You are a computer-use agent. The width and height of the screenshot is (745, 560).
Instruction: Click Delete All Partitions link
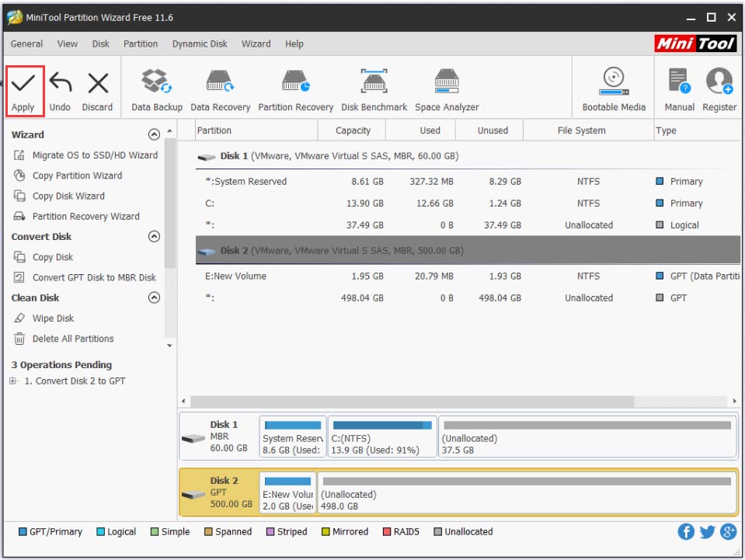(73, 339)
